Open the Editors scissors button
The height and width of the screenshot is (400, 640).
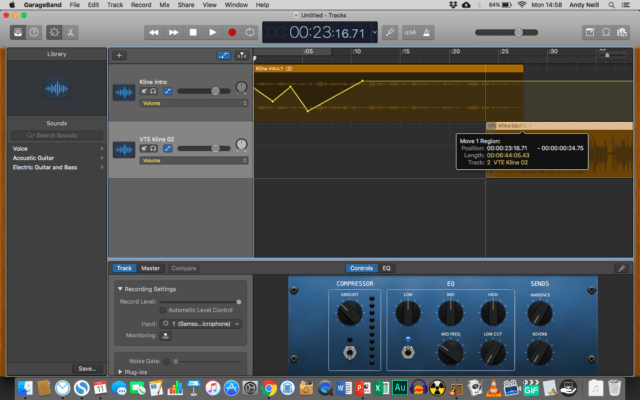pos(70,32)
